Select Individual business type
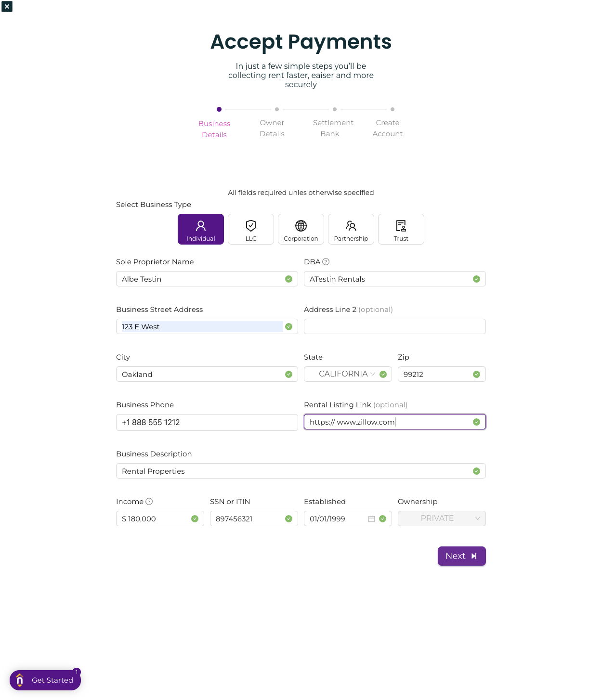This screenshot has width=602, height=700. click(201, 229)
